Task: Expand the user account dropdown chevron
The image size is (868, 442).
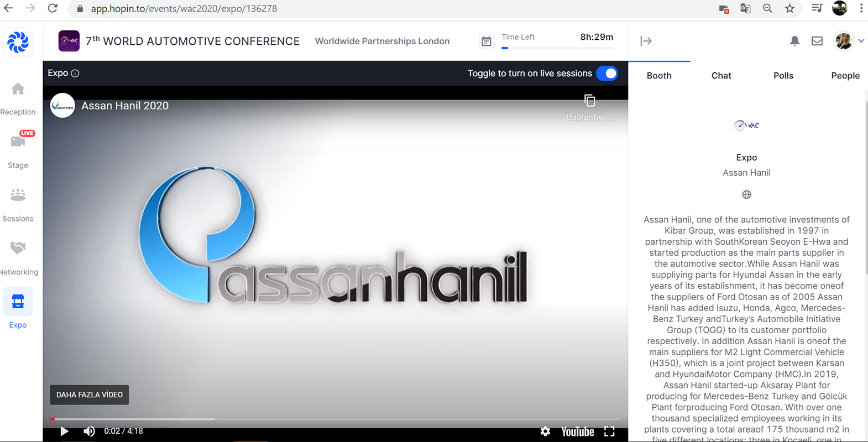Action: click(861, 41)
